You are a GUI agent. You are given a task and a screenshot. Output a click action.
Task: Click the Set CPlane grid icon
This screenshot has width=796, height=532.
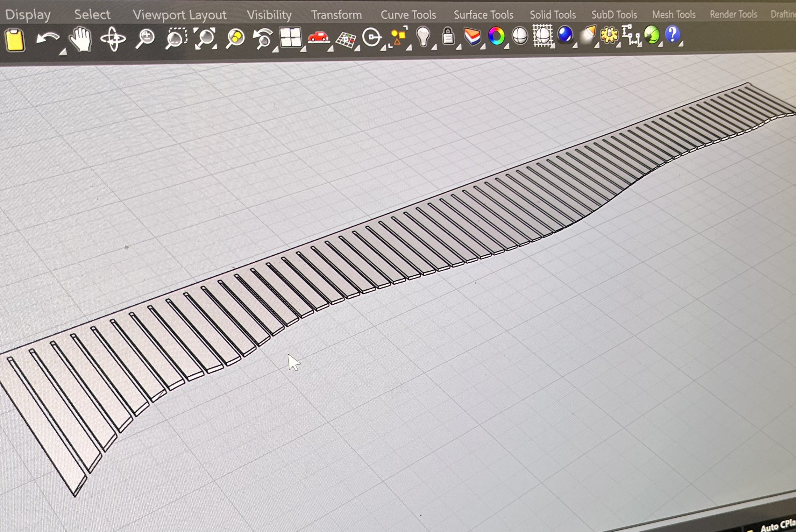click(346, 40)
